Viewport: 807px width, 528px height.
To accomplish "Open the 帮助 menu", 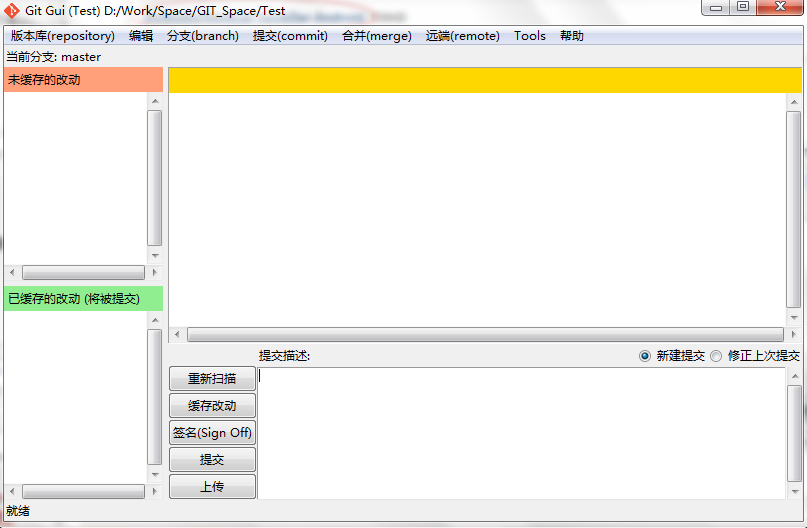I will [572, 36].
